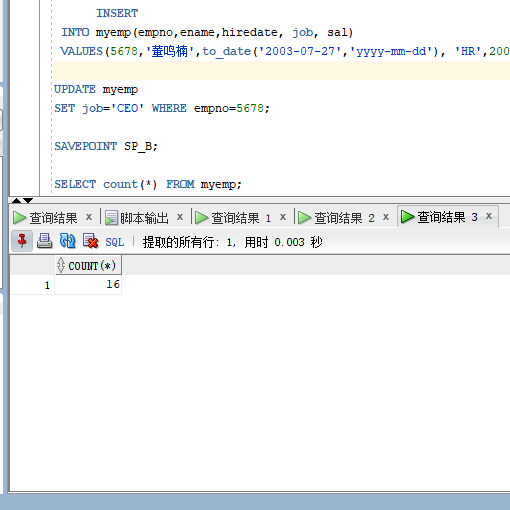Image resolution: width=510 pixels, height=510 pixels.
Task: Click the empty highlighted line in SQL editor
Action: click(x=282, y=70)
